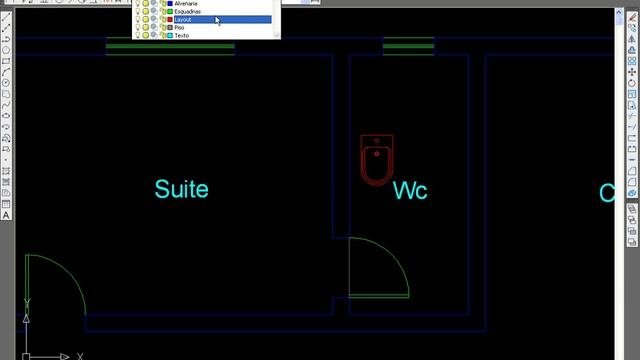The height and width of the screenshot is (360, 640).
Task: Select the Extend tool
Action: pos(632,127)
